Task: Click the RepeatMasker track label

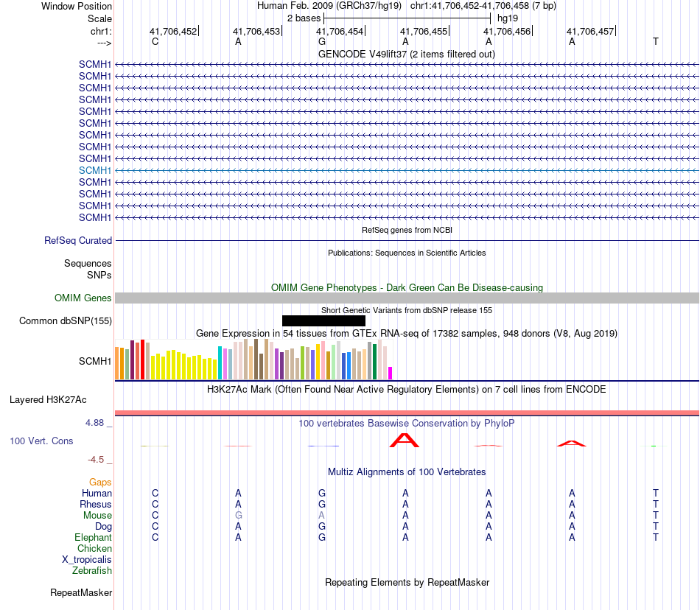Action: [x=81, y=592]
